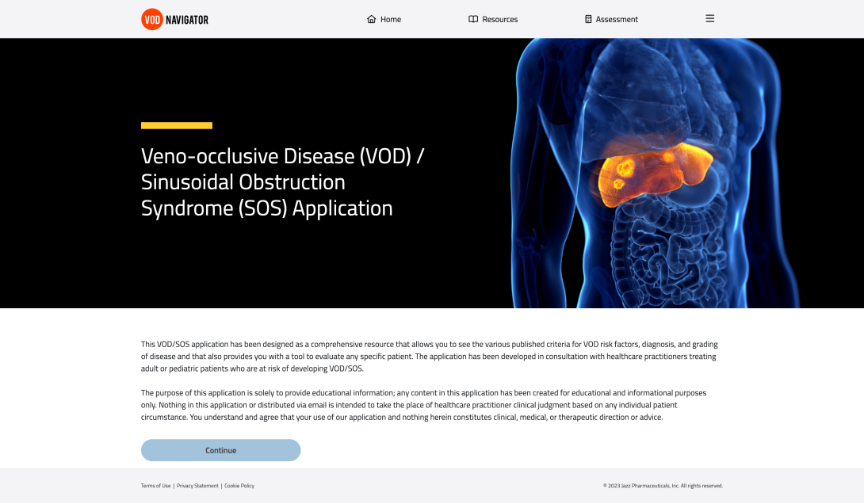Click the Veno-occlusive Disease application heading
The height and width of the screenshot is (504, 864).
283,182
